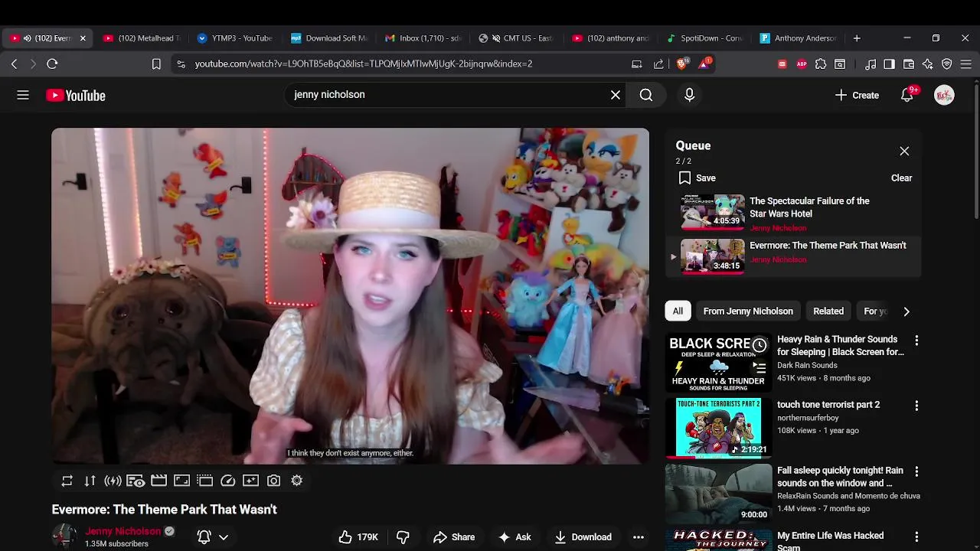Click the dotted-frame player size icon
Viewport: 980px width, 551px height.
[x=205, y=481]
